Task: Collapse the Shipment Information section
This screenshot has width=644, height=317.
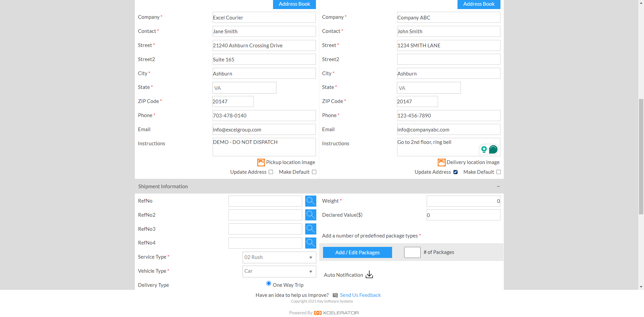Action: 498,187
